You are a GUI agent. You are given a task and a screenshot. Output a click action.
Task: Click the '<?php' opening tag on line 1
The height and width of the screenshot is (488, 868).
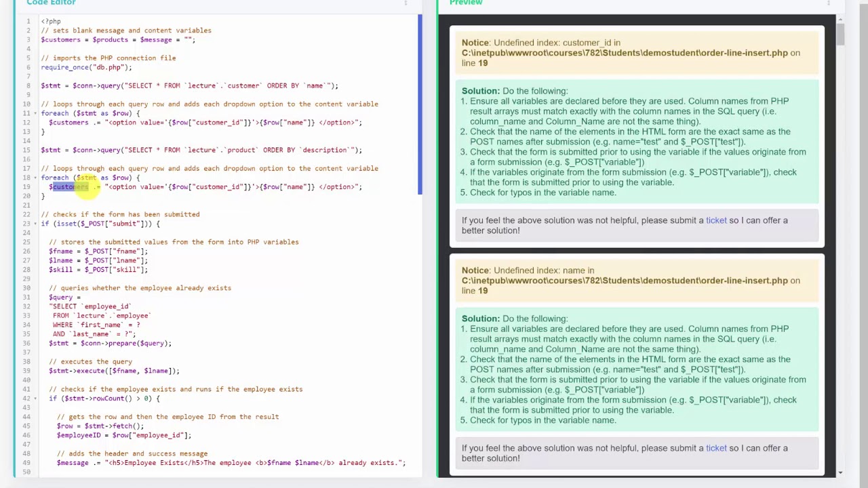pos(51,21)
